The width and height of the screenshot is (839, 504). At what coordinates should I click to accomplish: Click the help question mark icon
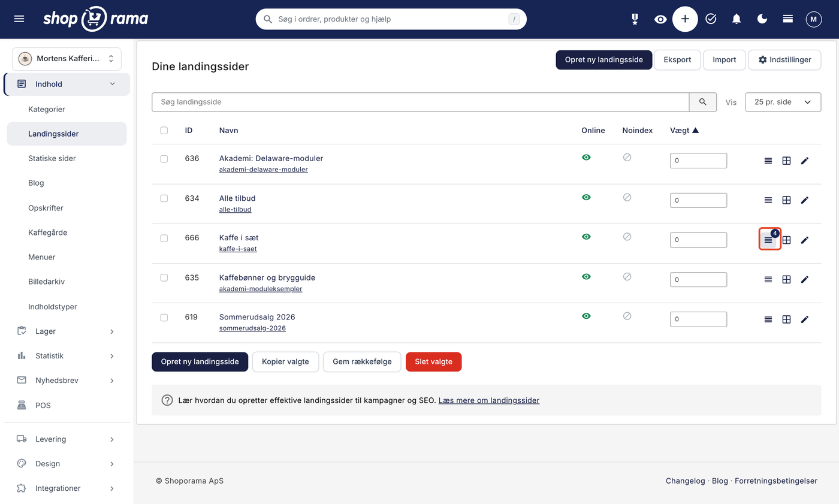click(167, 400)
